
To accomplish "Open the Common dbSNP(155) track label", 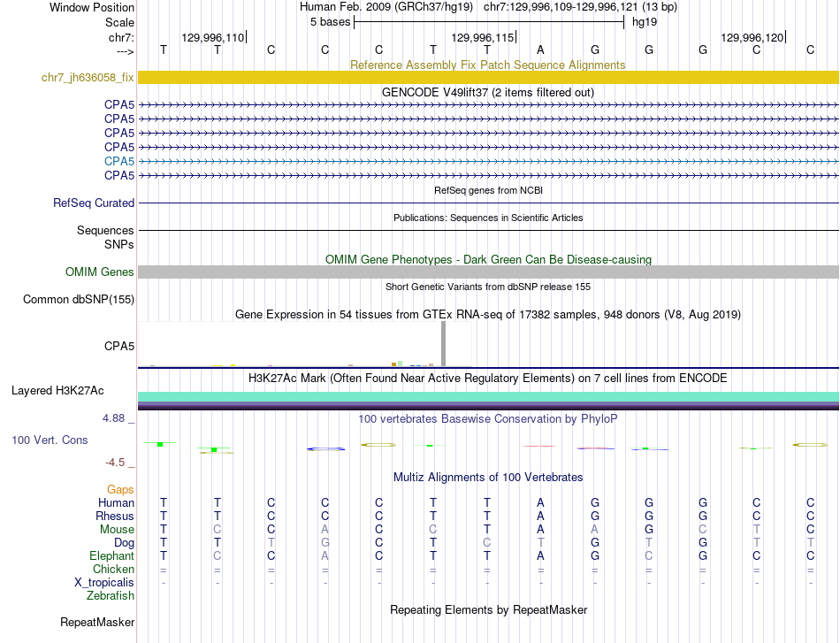I will [78, 300].
